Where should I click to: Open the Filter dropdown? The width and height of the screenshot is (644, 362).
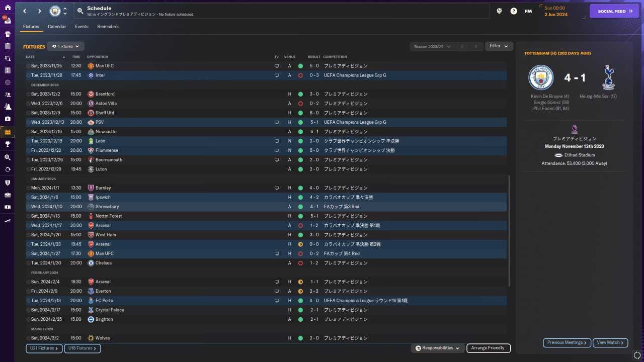pos(499,46)
